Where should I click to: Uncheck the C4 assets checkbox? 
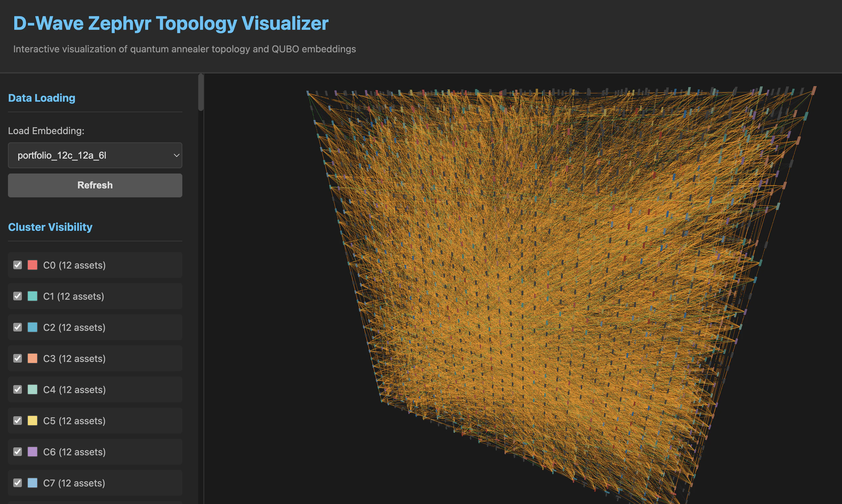18,389
